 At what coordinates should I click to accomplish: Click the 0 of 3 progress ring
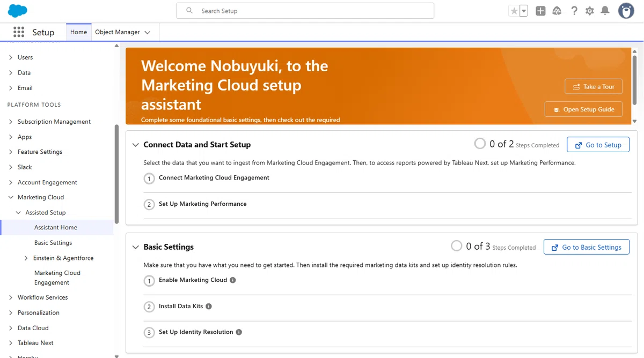(x=456, y=246)
